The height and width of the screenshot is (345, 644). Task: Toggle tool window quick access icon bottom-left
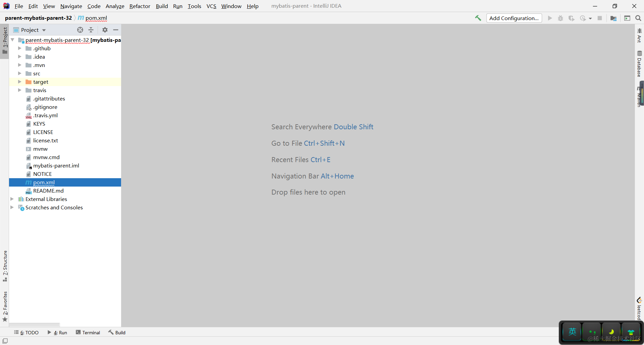pyautogui.click(x=5, y=341)
